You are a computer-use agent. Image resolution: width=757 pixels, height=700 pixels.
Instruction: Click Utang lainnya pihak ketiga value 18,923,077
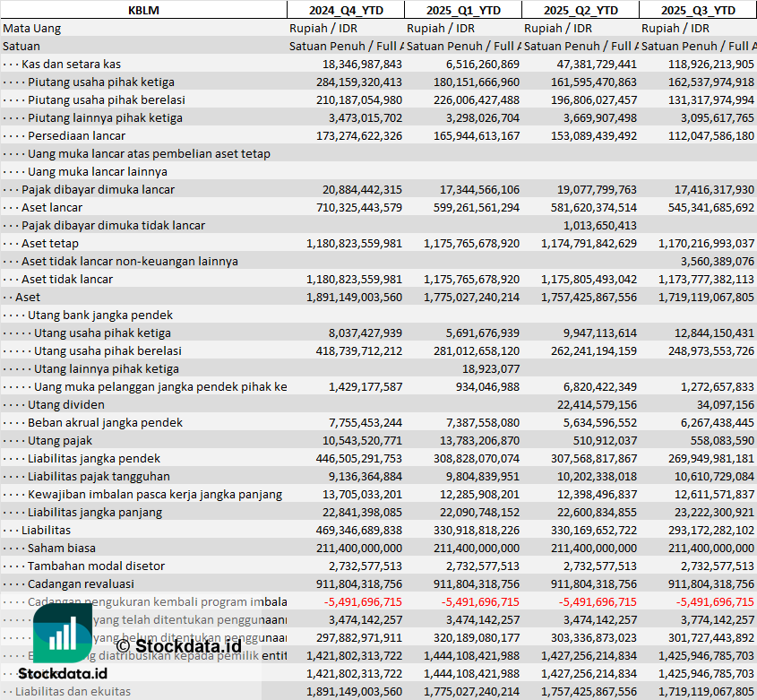coord(490,368)
